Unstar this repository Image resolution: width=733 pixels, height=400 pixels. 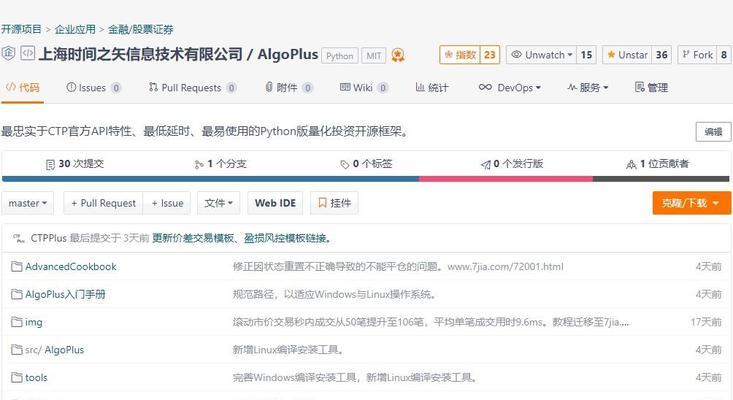pos(627,55)
